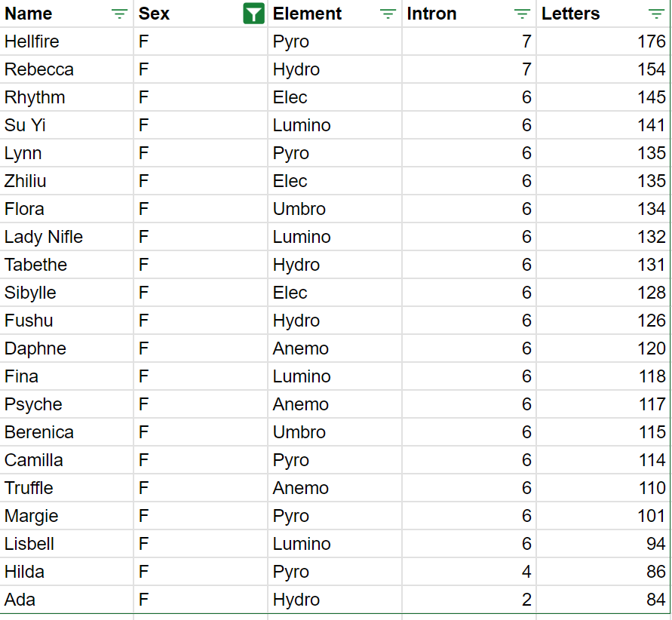Click the Ada name cell
This screenshot has width=672, height=620.
point(66,600)
